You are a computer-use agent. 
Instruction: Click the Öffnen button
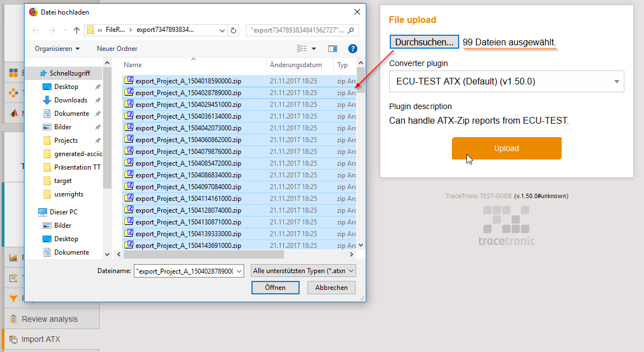pos(276,288)
